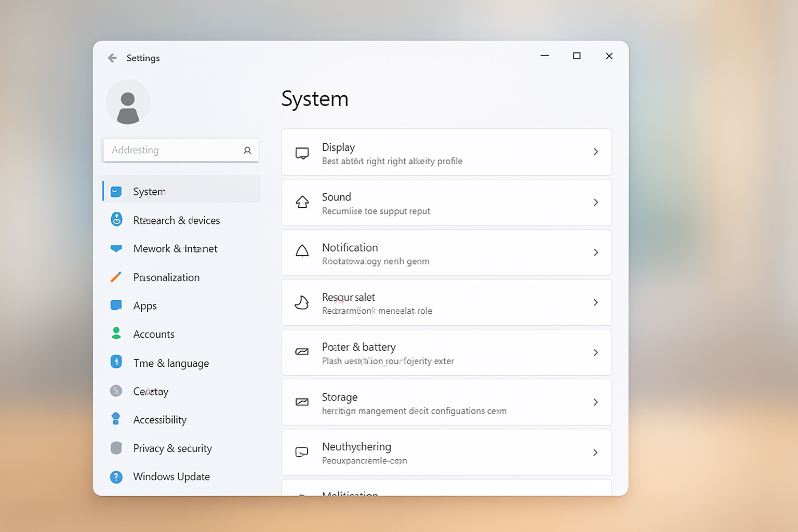Click the Poster & battery icon

(x=302, y=352)
